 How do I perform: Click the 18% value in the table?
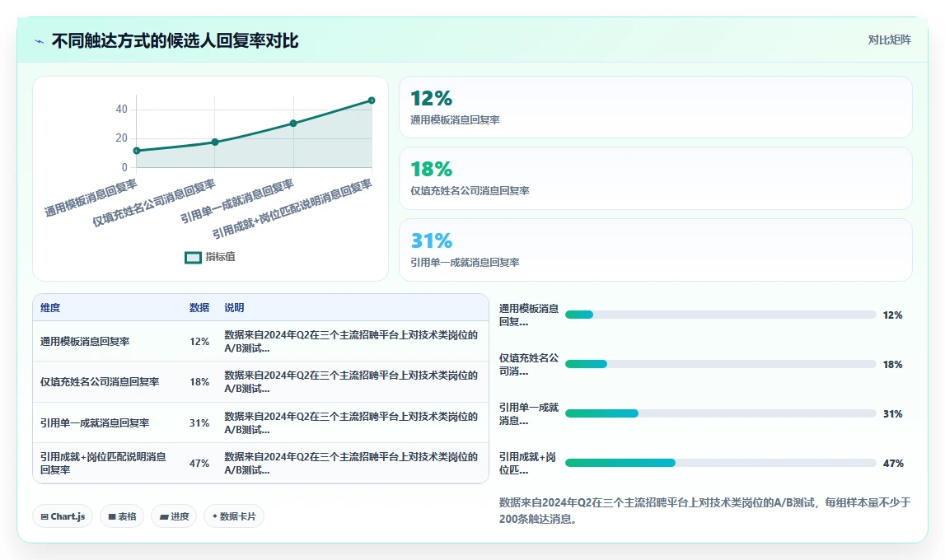point(199,382)
